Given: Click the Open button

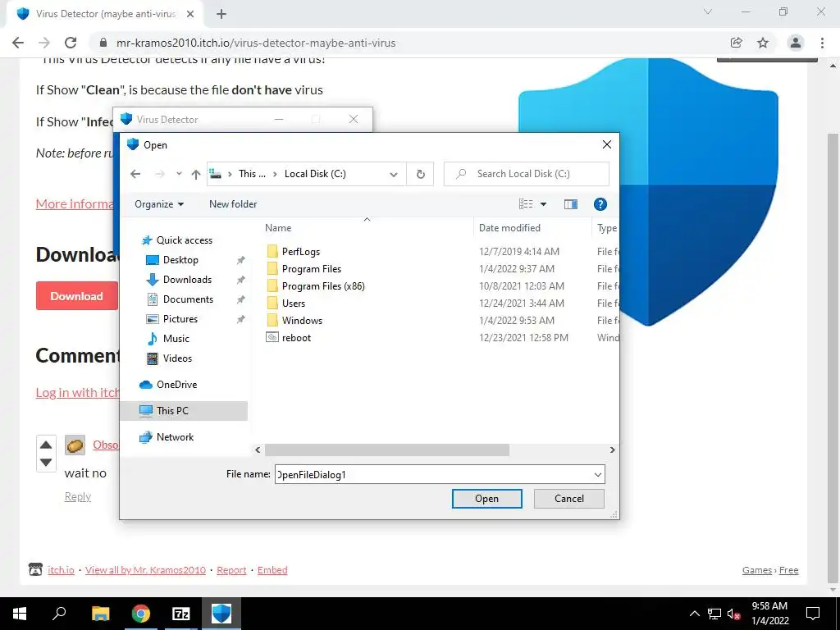Looking at the screenshot, I should coord(487,499).
